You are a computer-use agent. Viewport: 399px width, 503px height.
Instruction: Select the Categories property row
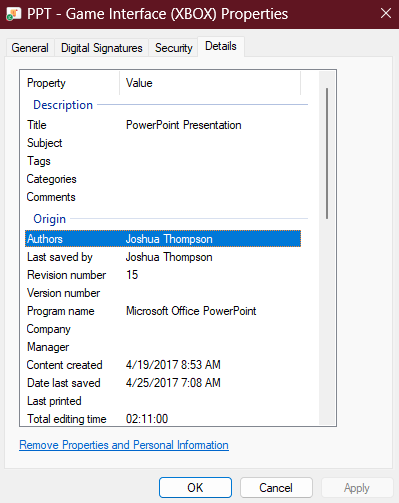coord(163,179)
